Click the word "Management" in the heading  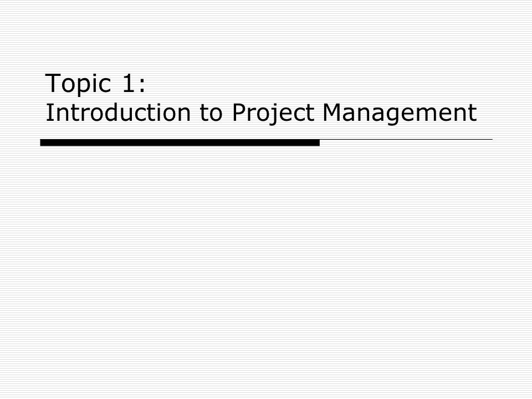(400, 114)
